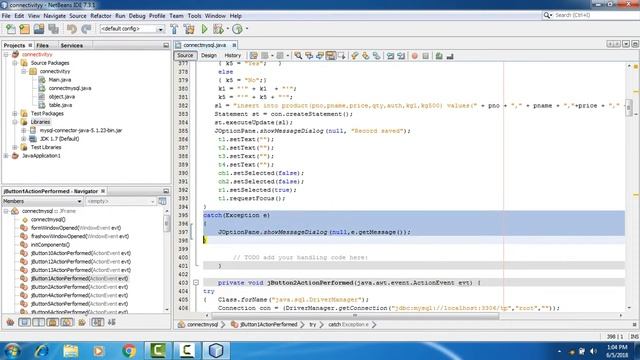Open the Refactor menu

pos(101,16)
